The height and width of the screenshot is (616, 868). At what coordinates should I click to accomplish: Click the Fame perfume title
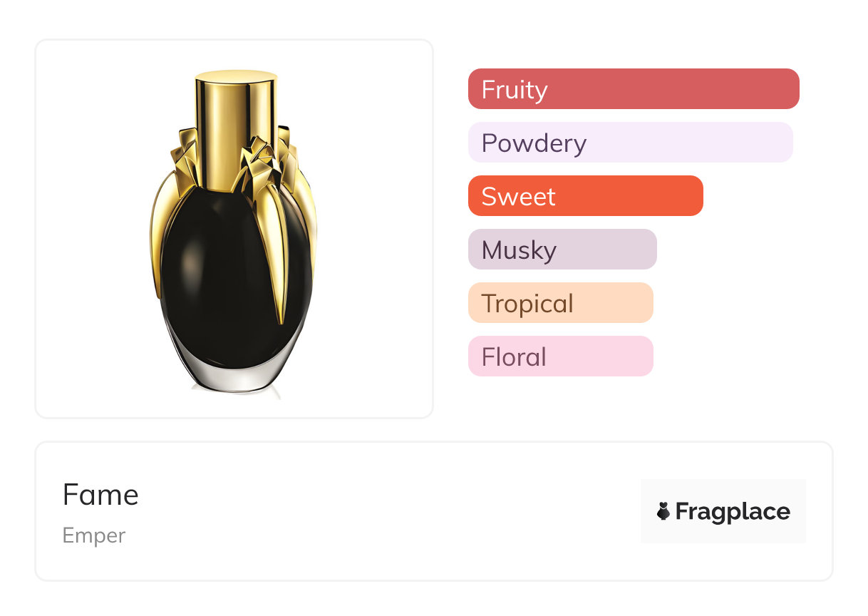click(x=100, y=495)
